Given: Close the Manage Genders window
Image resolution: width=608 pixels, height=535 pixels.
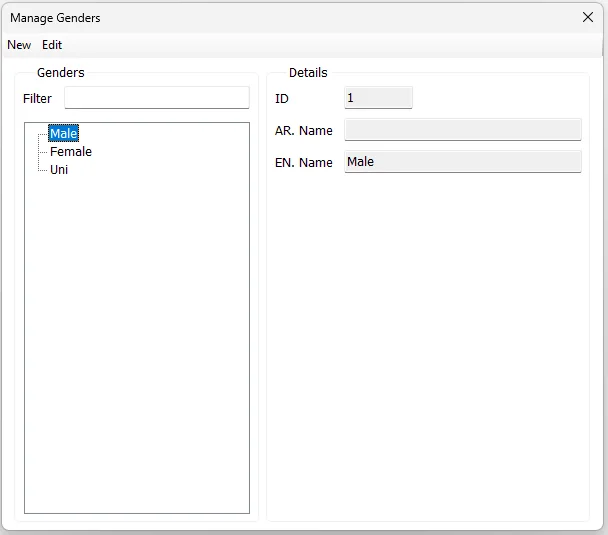Looking at the screenshot, I should [588, 17].
